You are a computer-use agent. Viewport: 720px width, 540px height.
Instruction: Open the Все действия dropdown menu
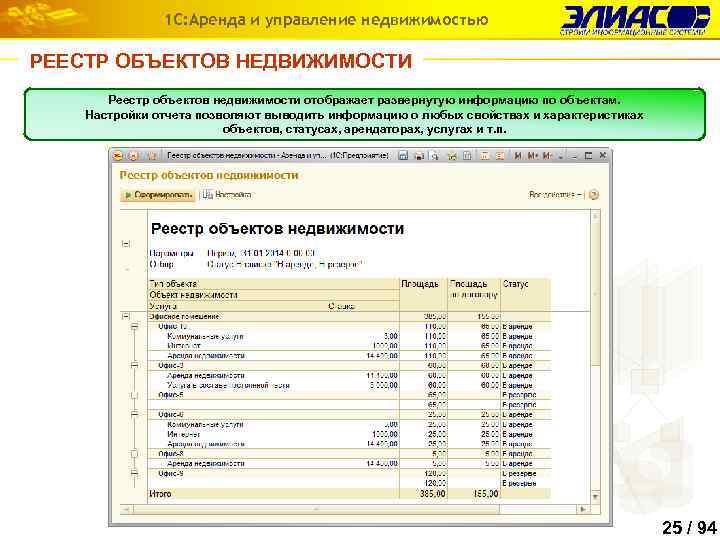click(x=555, y=195)
